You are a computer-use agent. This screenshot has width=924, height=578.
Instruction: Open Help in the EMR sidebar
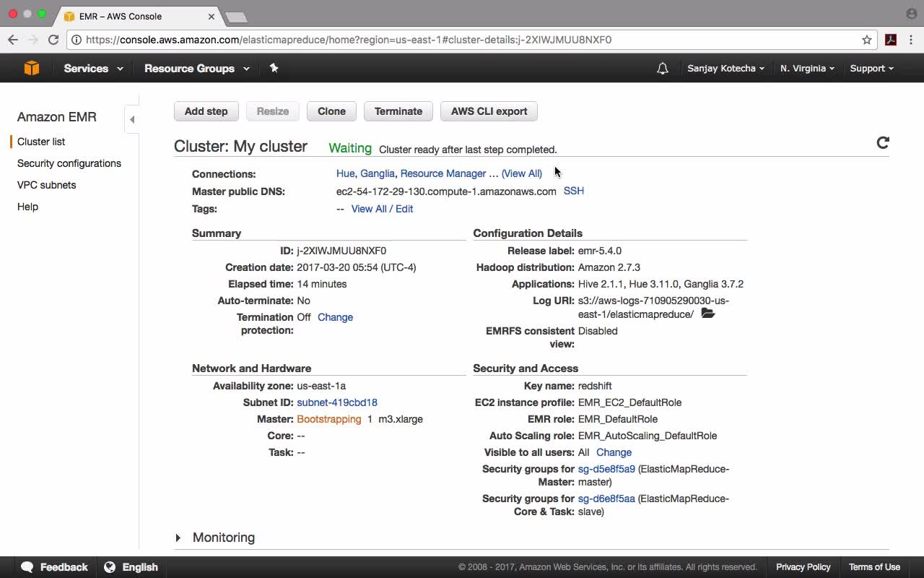[x=27, y=207]
